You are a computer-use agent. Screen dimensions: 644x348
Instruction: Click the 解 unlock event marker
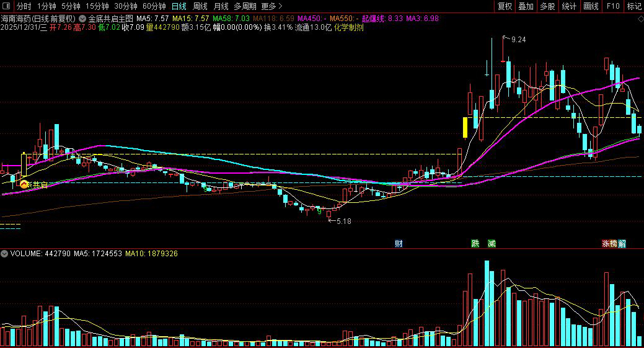[622, 244]
